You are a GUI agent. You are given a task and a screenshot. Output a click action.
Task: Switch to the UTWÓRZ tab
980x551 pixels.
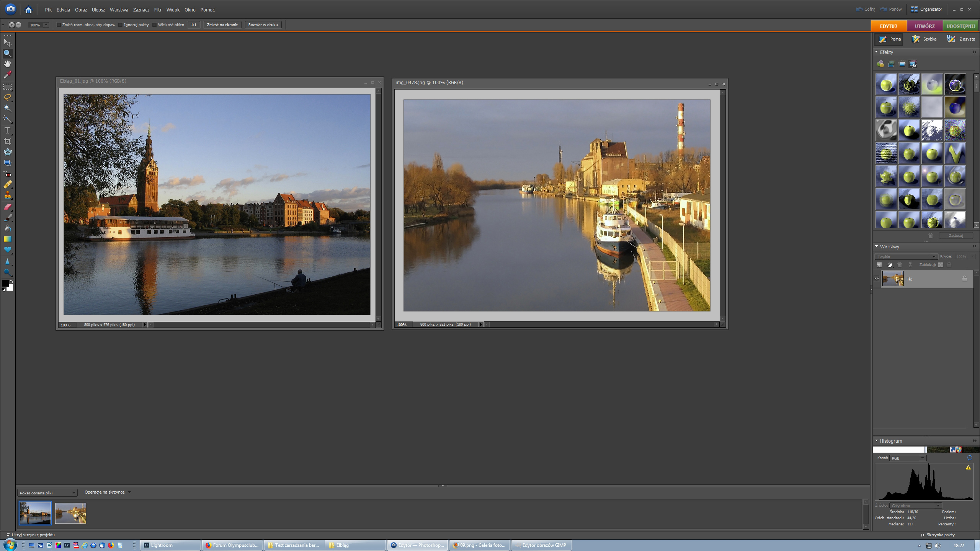click(x=924, y=26)
